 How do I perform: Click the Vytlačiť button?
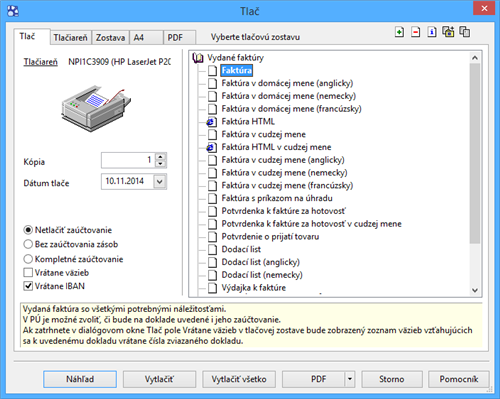point(159,379)
